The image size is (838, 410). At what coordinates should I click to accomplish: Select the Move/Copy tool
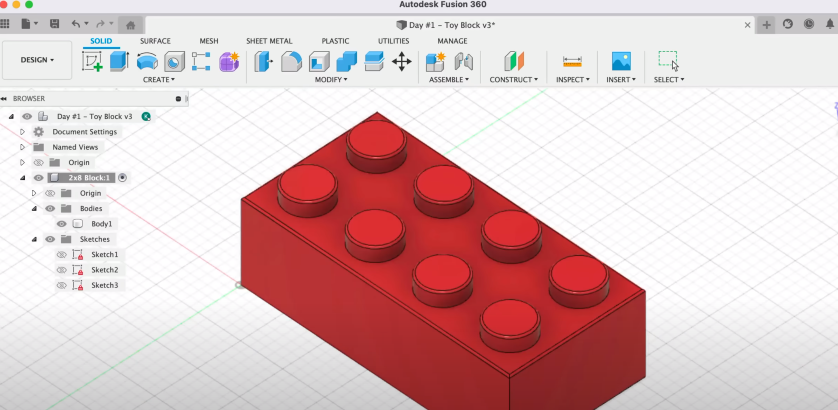(x=402, y=61)
